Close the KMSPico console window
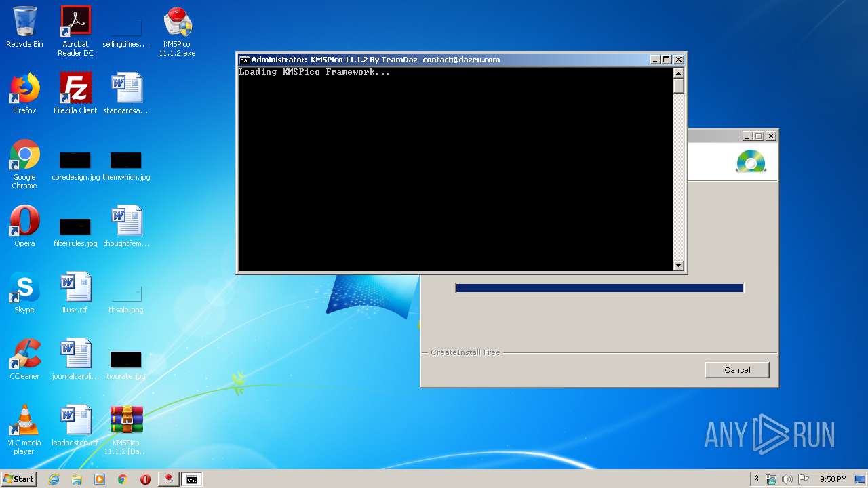868x488 pixels. (678, 60)
